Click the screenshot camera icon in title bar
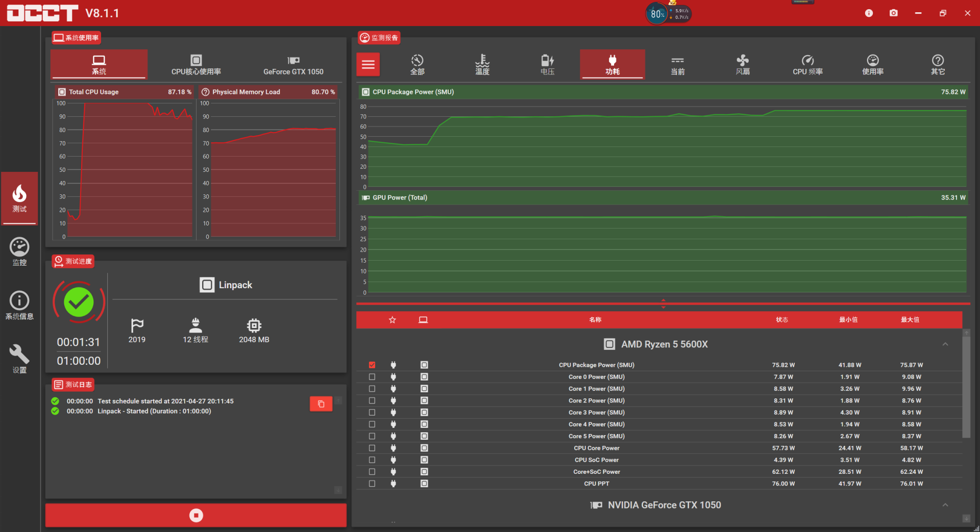The height and width of the screenshot is (532, 980). [893, 13]
